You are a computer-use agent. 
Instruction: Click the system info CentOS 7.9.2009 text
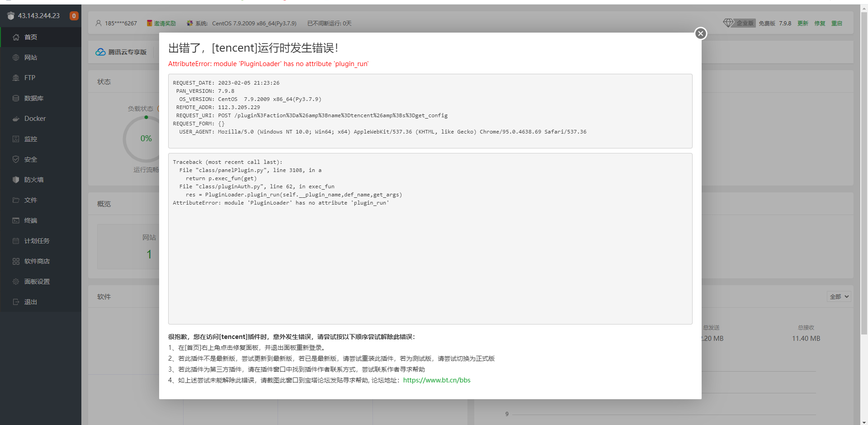[254, 23]
